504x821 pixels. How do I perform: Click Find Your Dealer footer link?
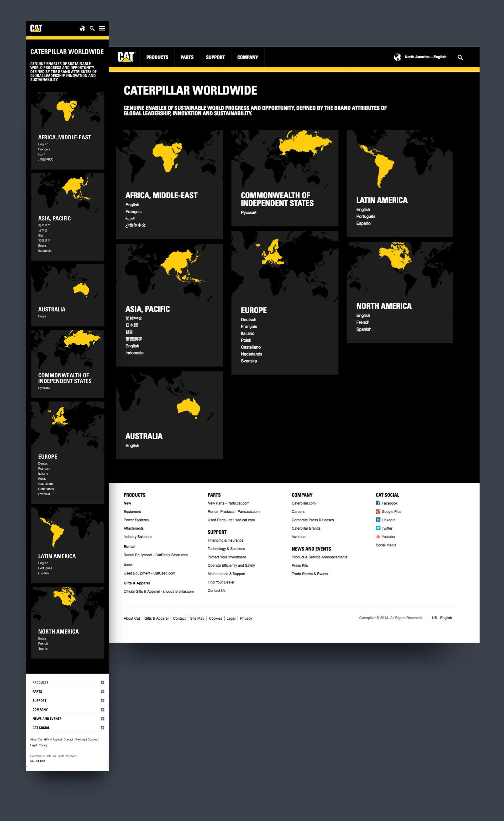click(x=221, y=582)
